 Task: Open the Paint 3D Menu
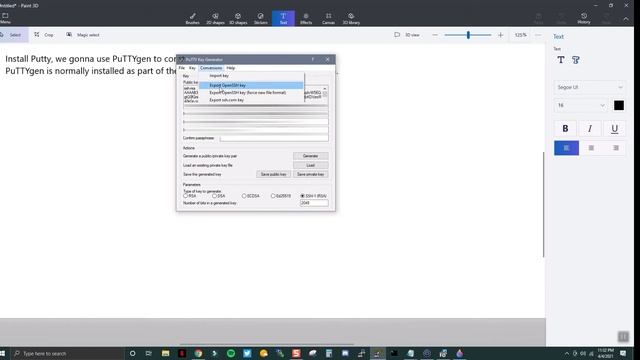(5, 18)
